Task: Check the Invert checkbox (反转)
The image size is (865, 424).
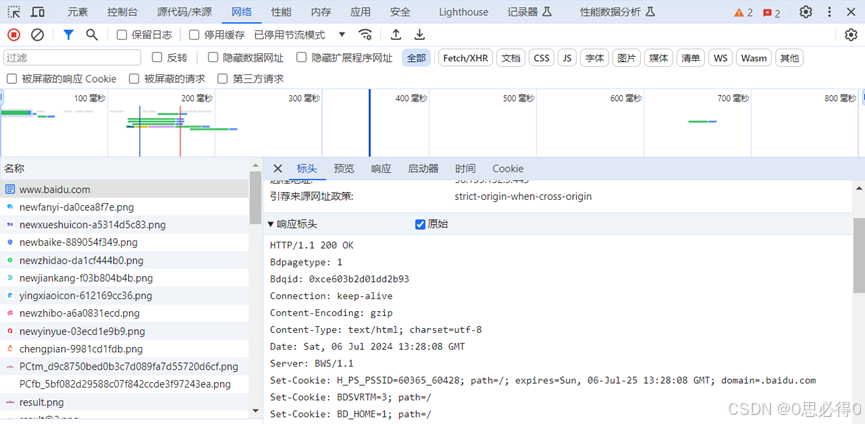Action: [x=157, y=57]
